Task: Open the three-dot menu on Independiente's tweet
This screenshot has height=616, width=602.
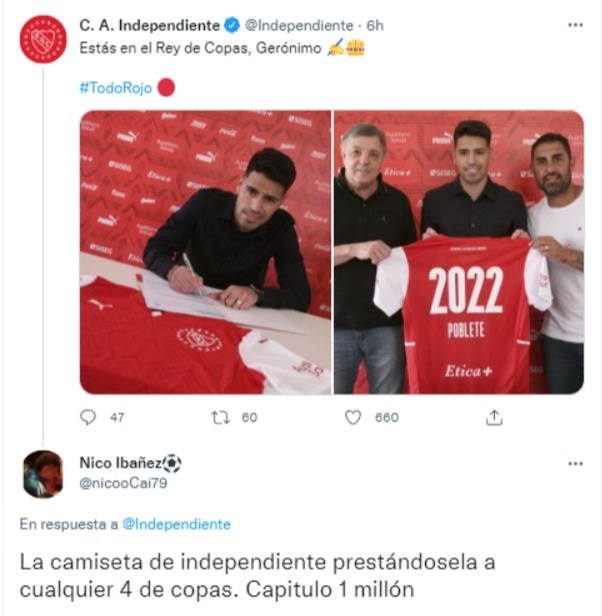Action: (575, 25)
